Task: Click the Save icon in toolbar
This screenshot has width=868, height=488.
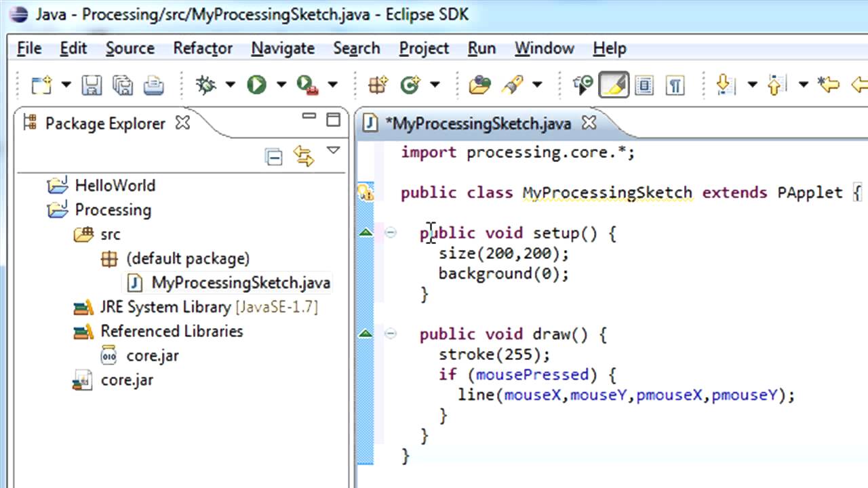Action: tap(92, 85)
